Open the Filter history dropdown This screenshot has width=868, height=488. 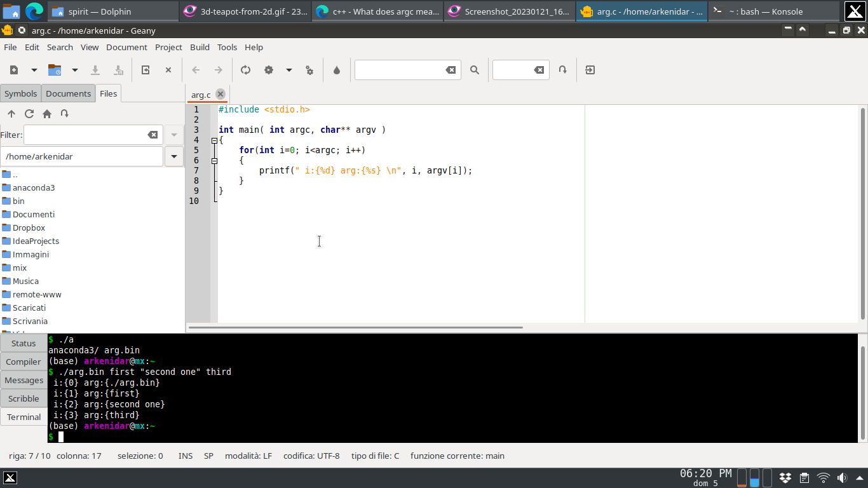(174, 135)
